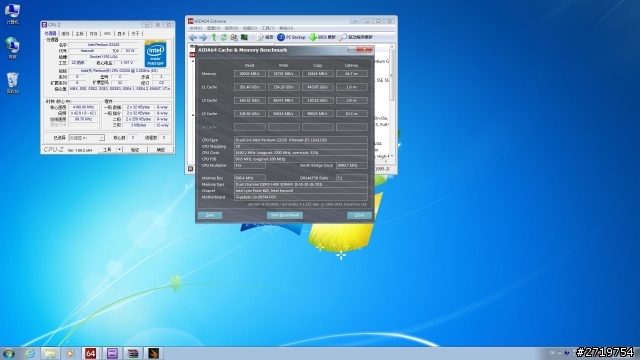Click the OK button in CPU-Z
This screenshot has height=360, width=640.
(x=161, y=150)
